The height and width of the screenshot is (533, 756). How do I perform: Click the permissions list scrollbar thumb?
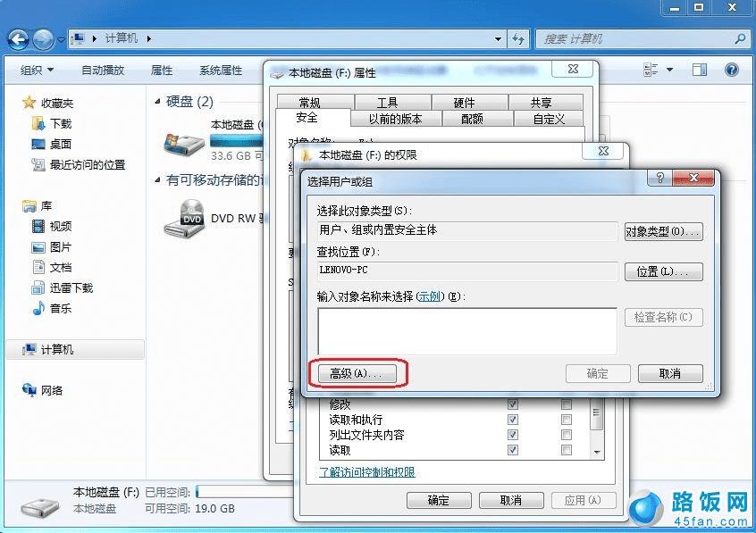597,413
